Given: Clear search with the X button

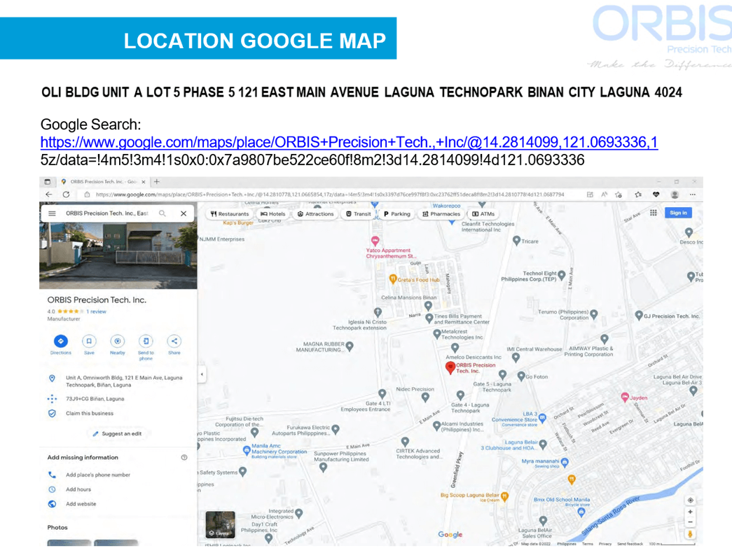Looking at the screenshot, I should [x=184, y=213].
